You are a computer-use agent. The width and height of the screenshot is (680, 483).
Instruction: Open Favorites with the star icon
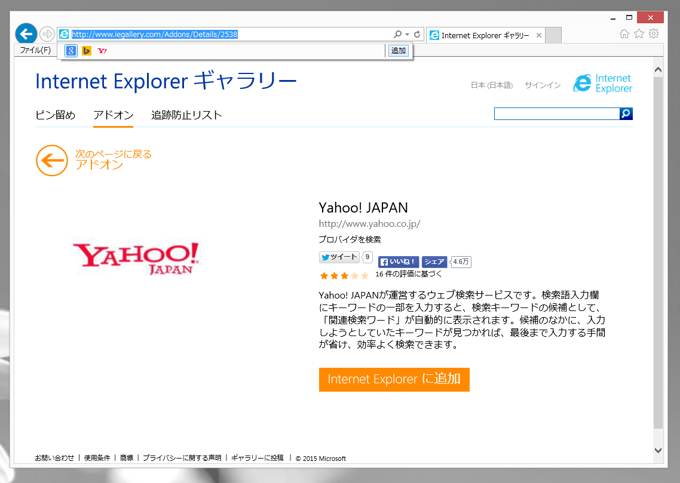tap(639, 34)
